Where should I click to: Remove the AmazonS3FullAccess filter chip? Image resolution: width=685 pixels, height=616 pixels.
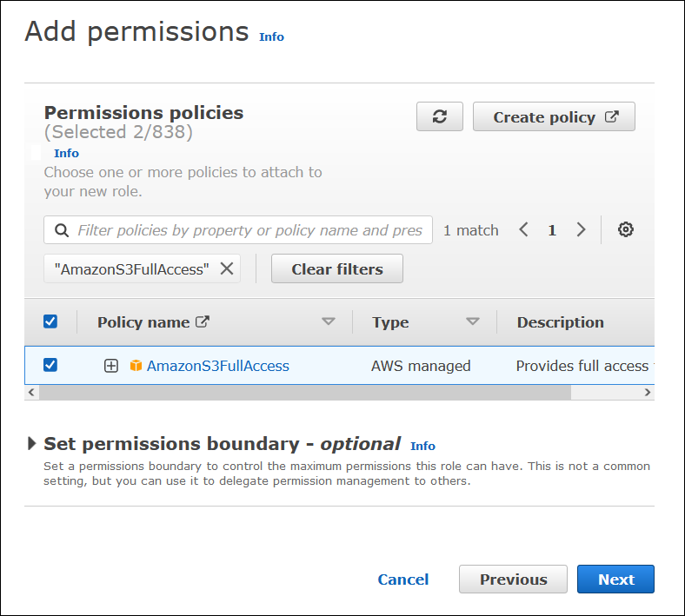[227, 269]
